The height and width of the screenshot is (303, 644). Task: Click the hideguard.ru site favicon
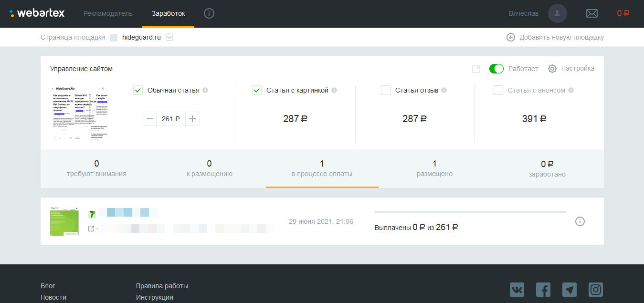[114, 38]
